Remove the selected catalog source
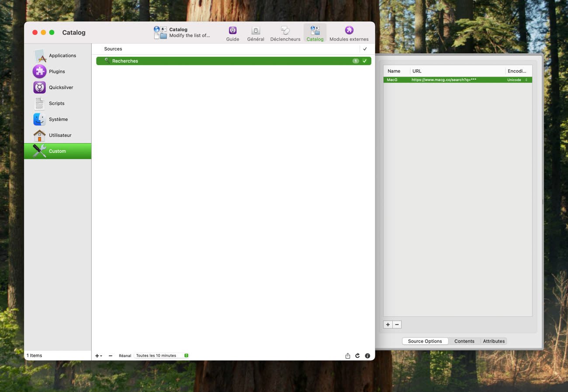The height and width of the screenshot is (392, 568). [111, 356]
